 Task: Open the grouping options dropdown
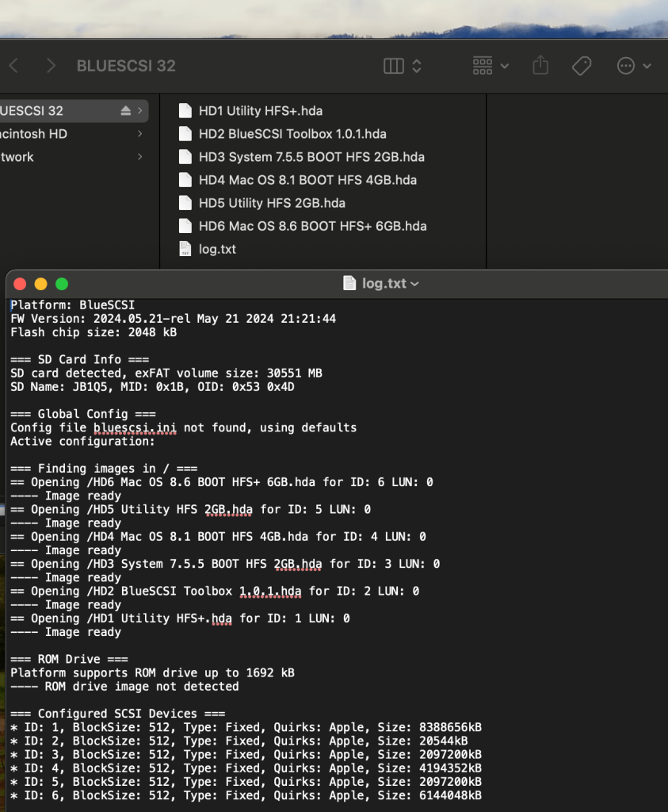pos(491,66)
